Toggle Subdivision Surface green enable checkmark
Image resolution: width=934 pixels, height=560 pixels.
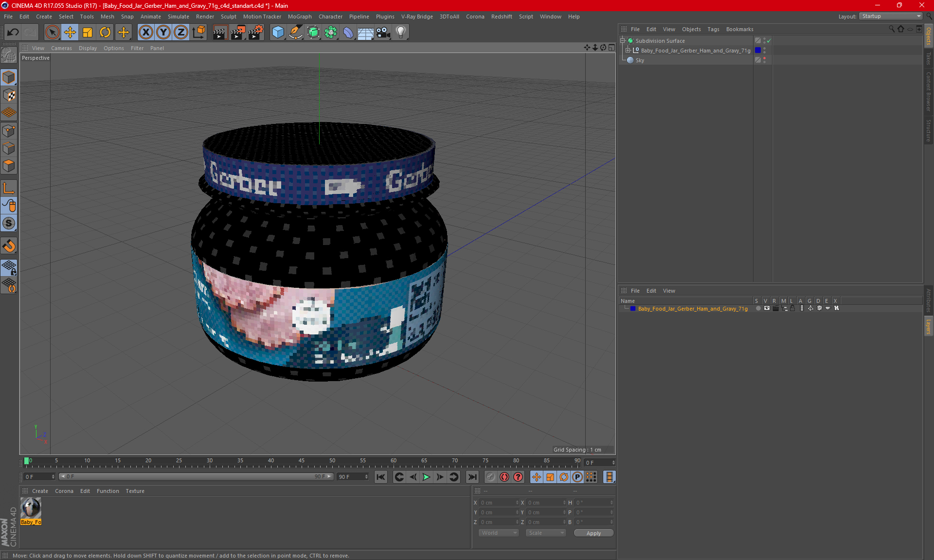(x=769, y=41)
